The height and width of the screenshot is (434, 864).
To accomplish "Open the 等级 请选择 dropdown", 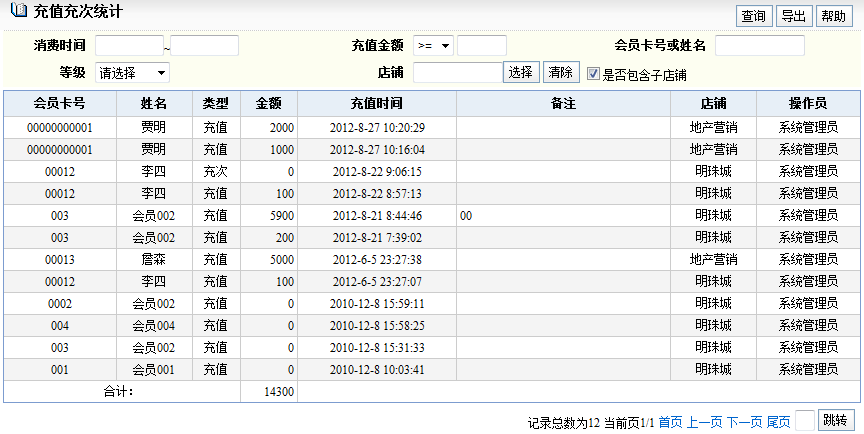I will point(132,73).
